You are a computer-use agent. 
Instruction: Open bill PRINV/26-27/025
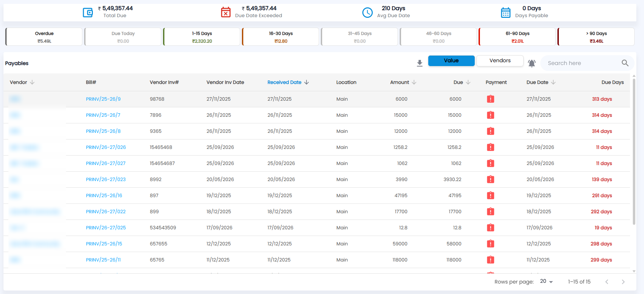point(106,228)
